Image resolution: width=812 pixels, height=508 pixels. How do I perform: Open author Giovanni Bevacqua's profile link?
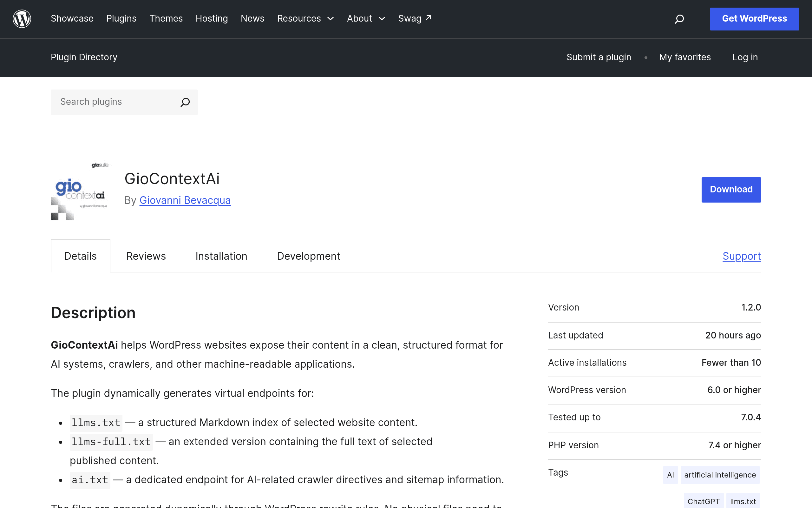(185, 200)
